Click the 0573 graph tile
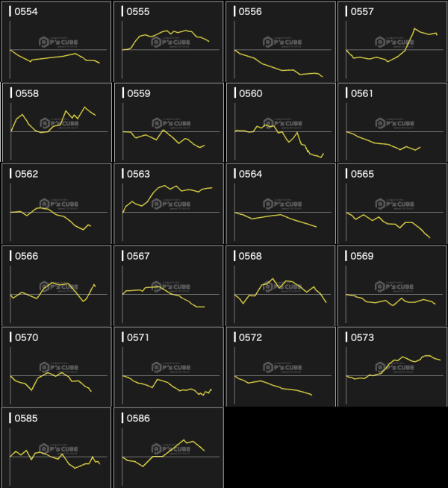The image size is (448, 488). [x=392, y=366]
